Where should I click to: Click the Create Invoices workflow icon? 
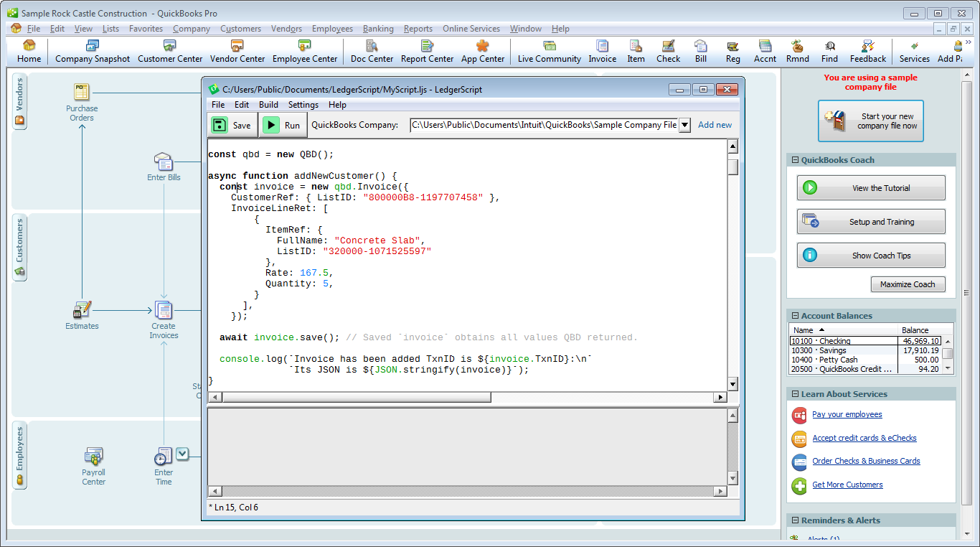164,311
